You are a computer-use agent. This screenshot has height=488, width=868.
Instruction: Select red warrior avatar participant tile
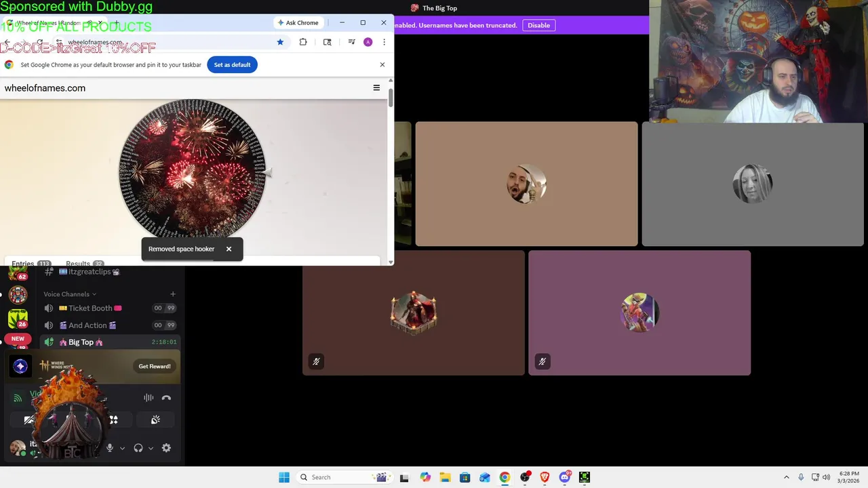click(x=414, y=312)
